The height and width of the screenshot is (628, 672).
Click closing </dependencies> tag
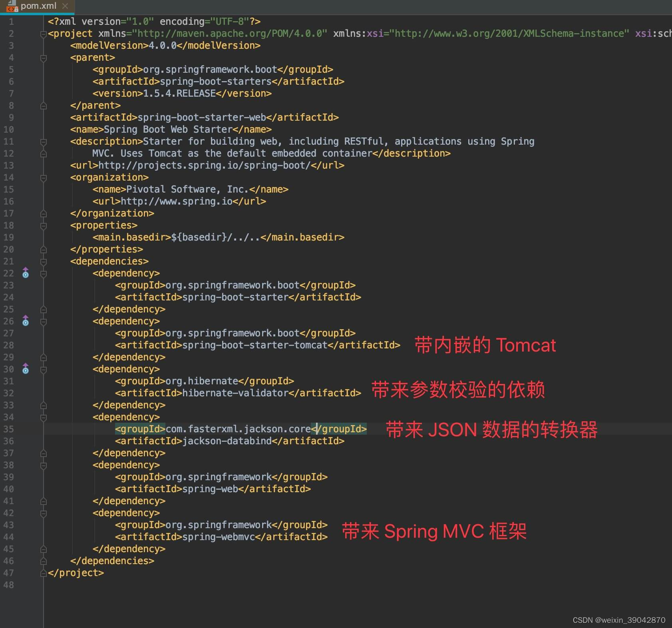112,561
